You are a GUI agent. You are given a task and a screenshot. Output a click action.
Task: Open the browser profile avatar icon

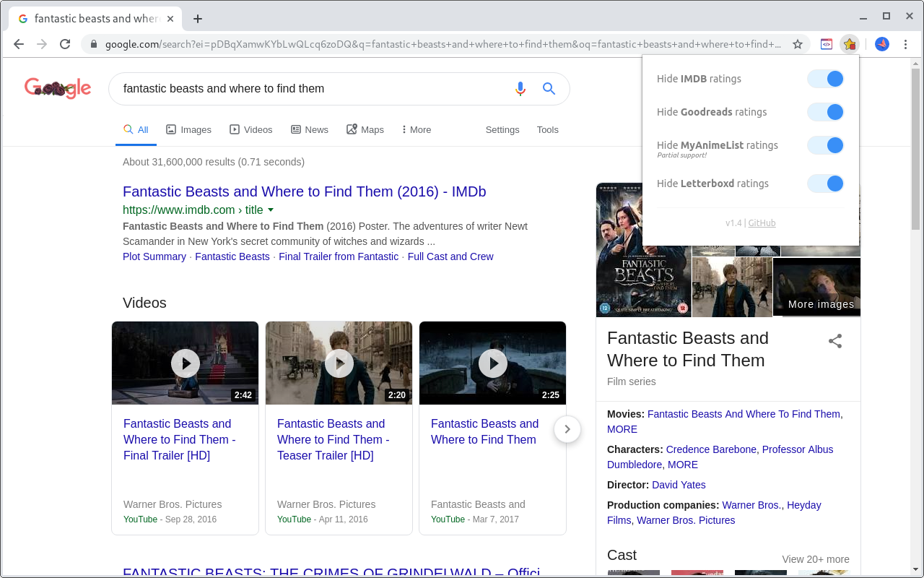(x=881, y=44)
